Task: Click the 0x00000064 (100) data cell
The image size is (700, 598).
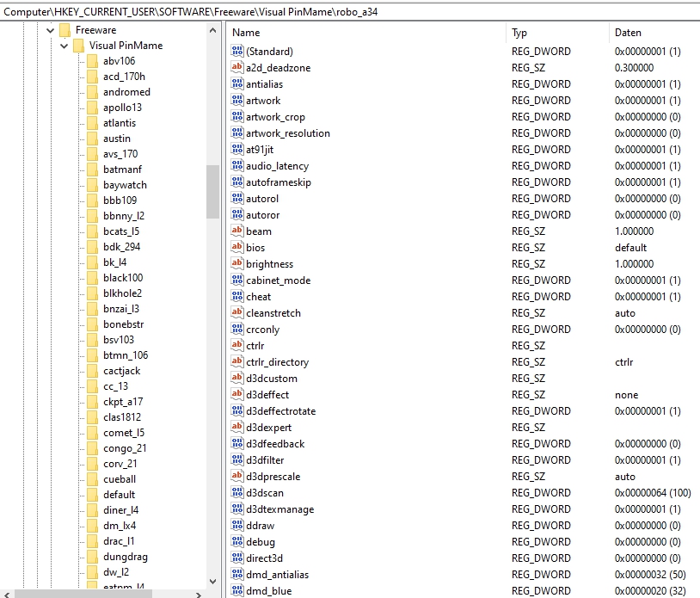Action: point(653,493)
